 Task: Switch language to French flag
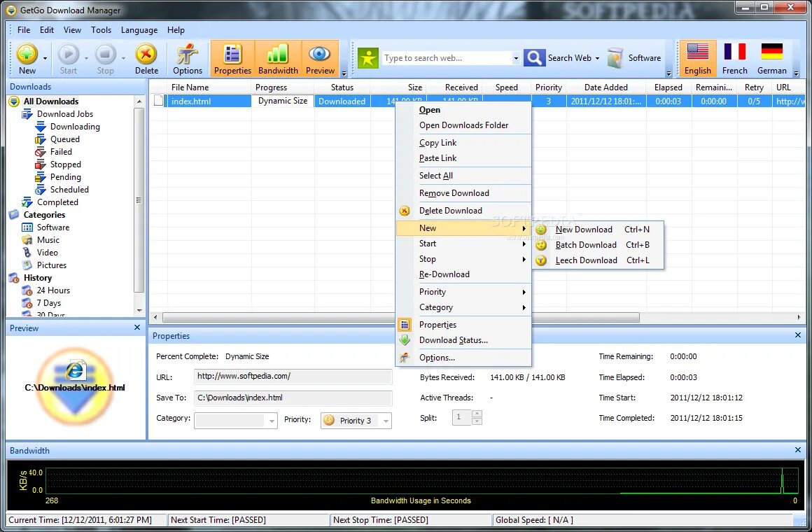[735, 59]
